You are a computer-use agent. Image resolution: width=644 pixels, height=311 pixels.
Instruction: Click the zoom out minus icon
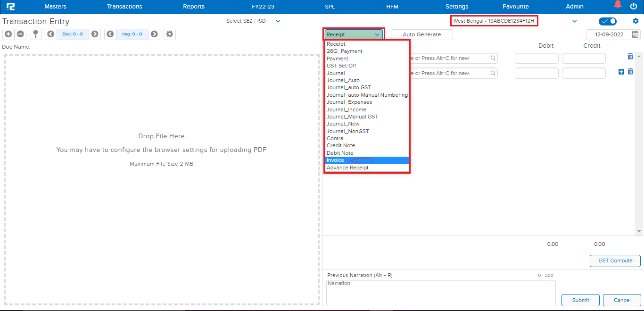20,34
